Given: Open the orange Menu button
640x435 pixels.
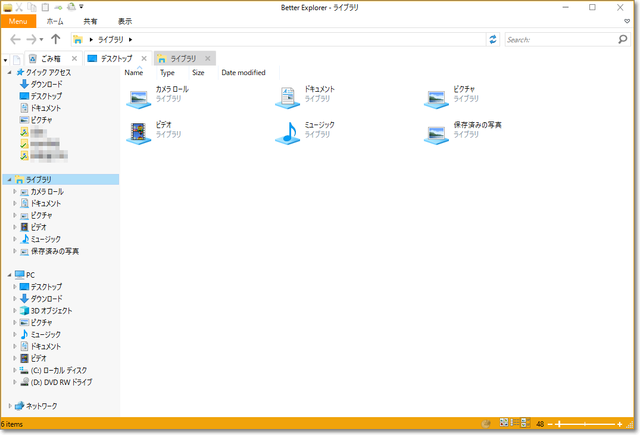Looking at the screenshot, I should point(22,21).
